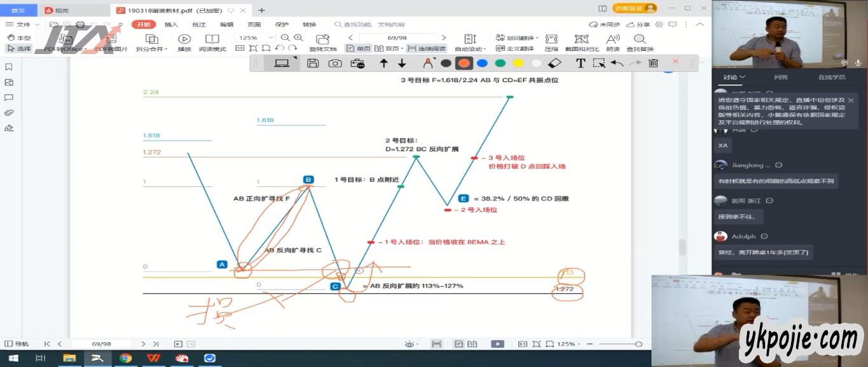Switch to the 插入 ribbon tab
This screenshot has width=868, height=367.
(x=171, y=24)
